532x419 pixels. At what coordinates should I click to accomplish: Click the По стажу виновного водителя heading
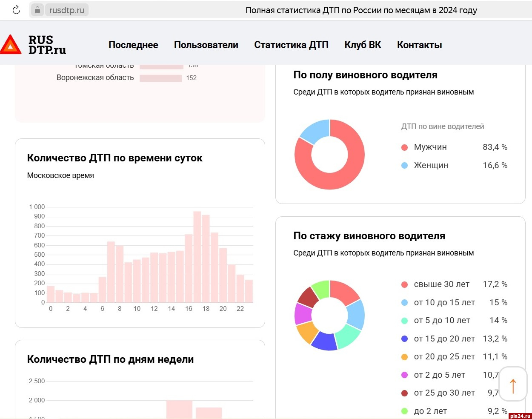pyautogui.click(x=369, y=236)
